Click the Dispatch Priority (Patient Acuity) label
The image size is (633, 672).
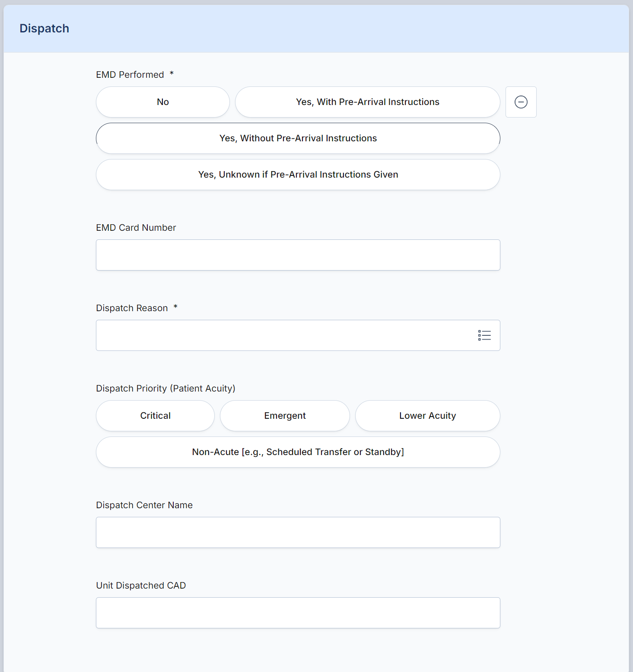[x=165, y=389]
